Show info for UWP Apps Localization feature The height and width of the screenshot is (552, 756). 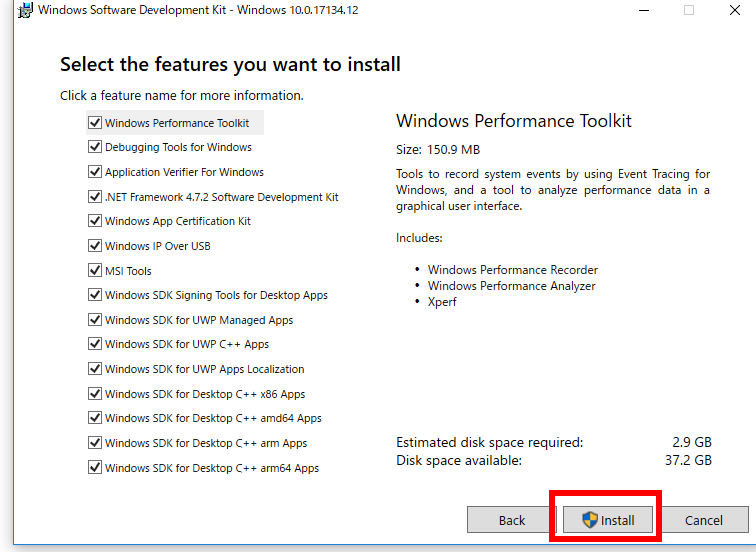tap(204, 369)
